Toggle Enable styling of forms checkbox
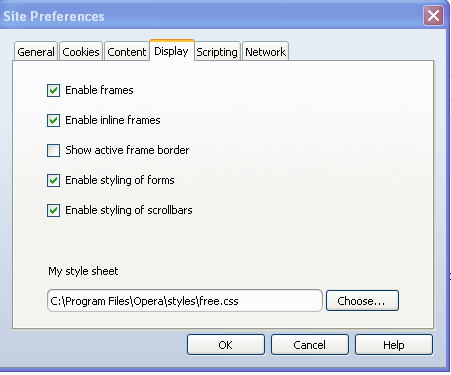The image size is (451, 375). tap(53, 180)
